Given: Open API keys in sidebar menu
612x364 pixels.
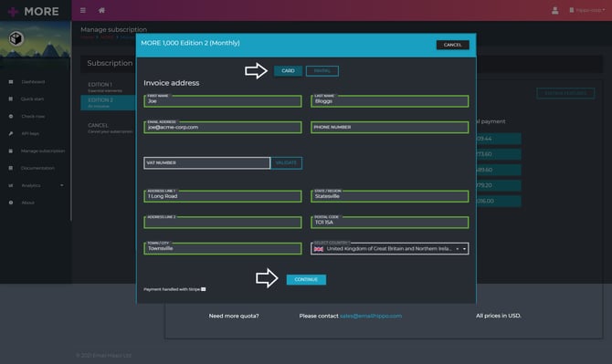Looking at the screenshot, I should point(30,134).
